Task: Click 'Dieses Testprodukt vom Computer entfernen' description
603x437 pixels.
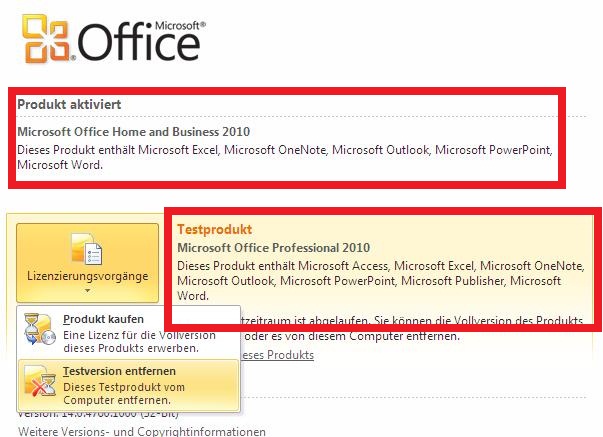Action: pos(124,393)
